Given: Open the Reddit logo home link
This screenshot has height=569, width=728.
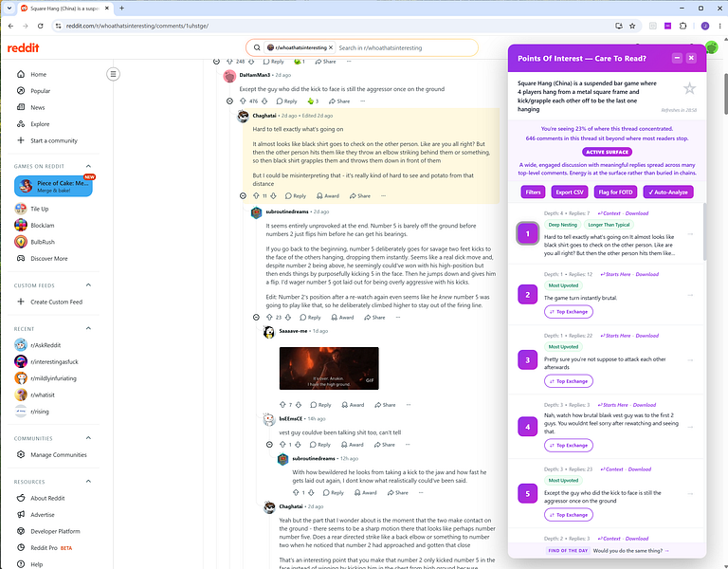Looking at the screenshot, I should coord(23,47).
